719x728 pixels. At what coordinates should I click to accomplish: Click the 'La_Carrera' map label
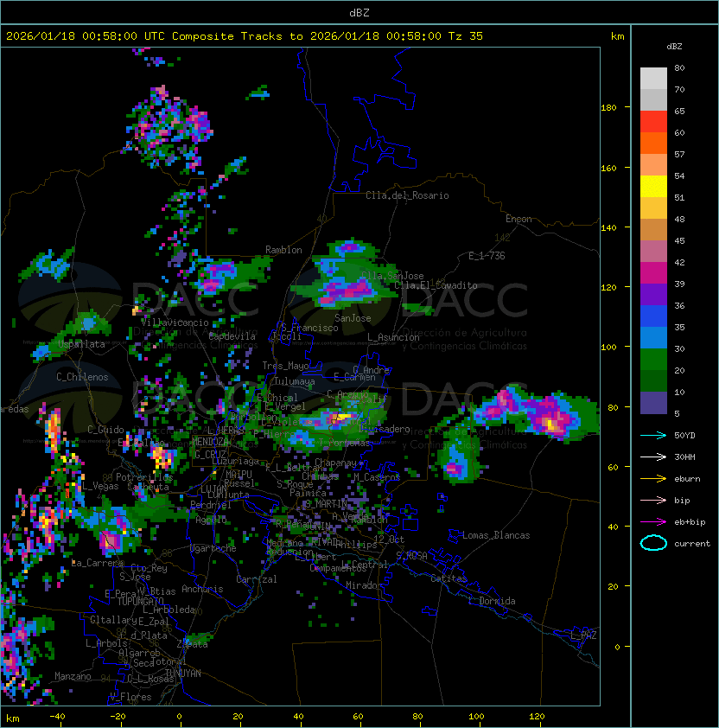coord(98,563)
